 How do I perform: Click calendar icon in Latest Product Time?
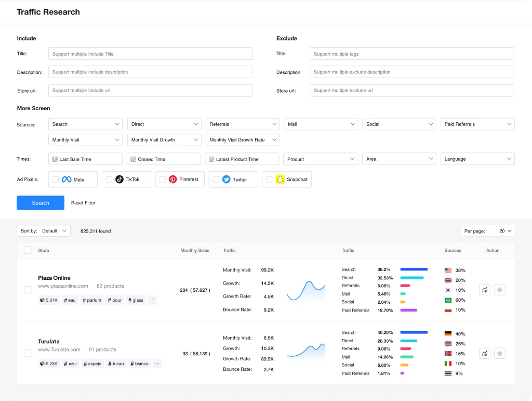211,159
